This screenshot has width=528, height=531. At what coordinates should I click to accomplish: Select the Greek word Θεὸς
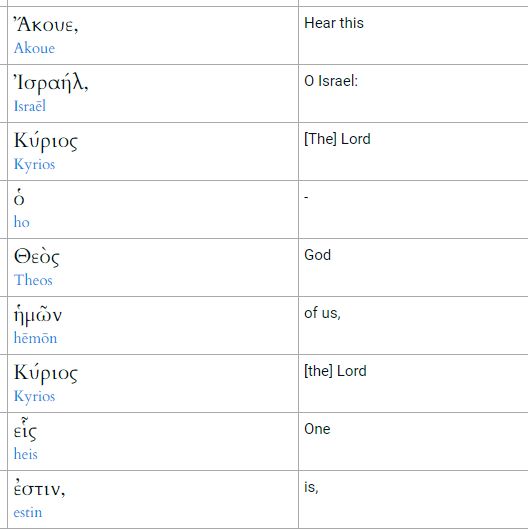click(37, 257)
